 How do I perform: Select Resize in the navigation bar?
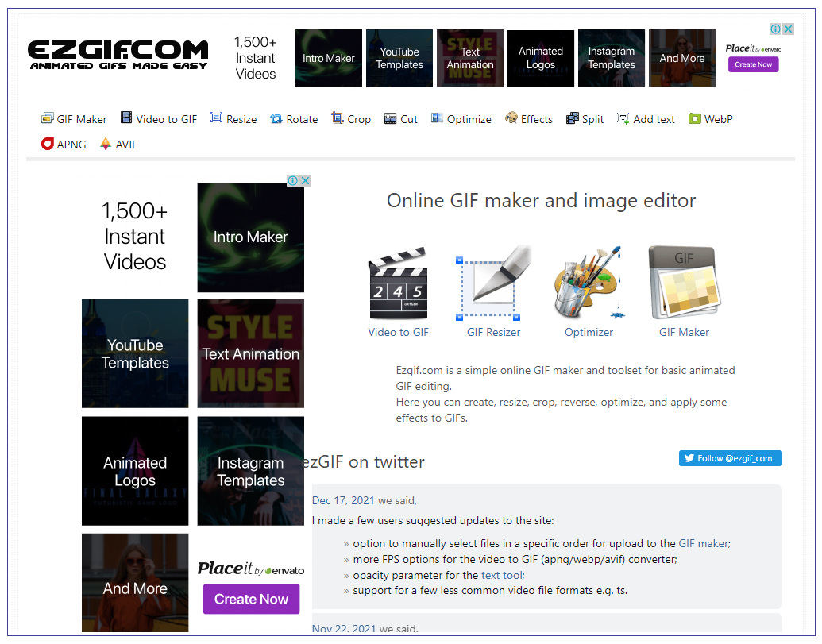[233, 119]
